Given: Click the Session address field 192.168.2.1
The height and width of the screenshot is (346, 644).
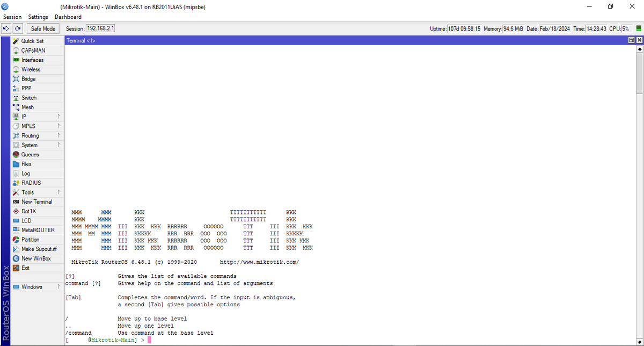Looking at the screenshot, I should pyautogui.click(x=100, y=28).
